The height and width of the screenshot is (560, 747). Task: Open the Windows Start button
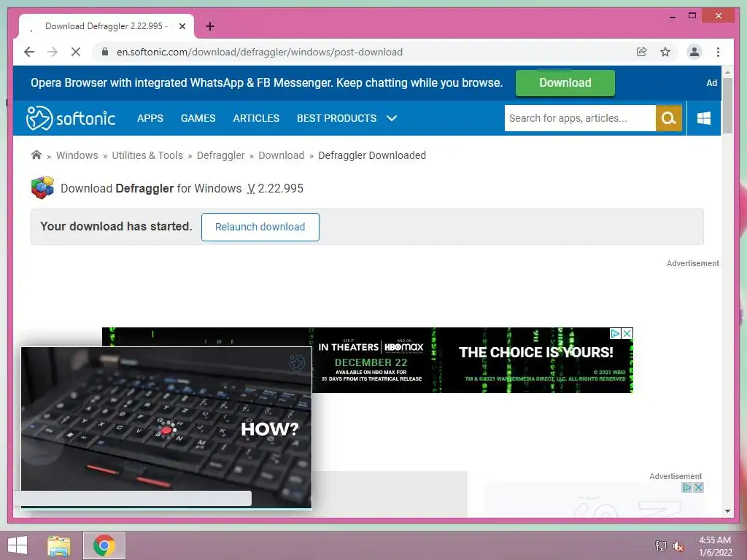point(18,545)
